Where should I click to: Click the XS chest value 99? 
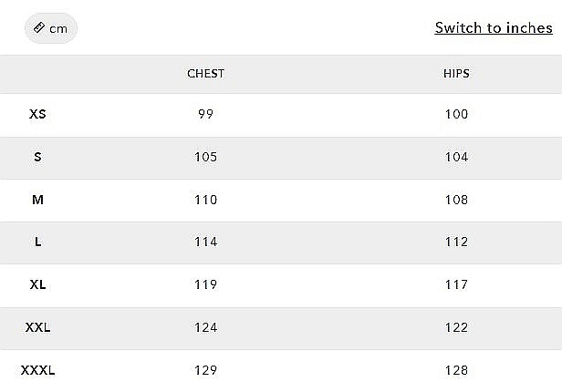coord(205,115)
